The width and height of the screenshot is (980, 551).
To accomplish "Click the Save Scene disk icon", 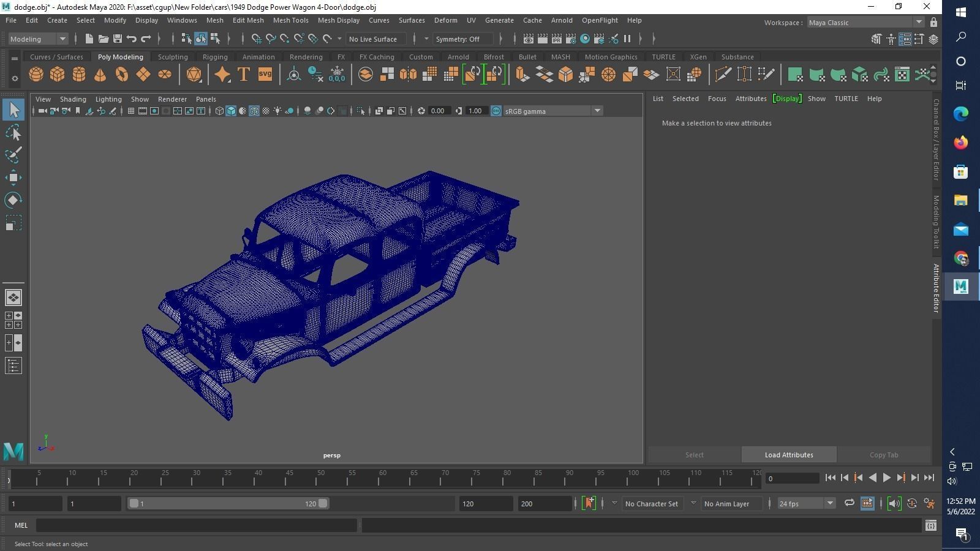I will [x=118, y=39].
